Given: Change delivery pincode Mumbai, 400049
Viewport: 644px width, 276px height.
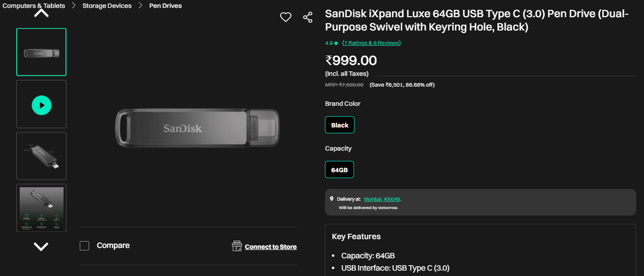Looking at the screenshot, I should pos(382,199).
